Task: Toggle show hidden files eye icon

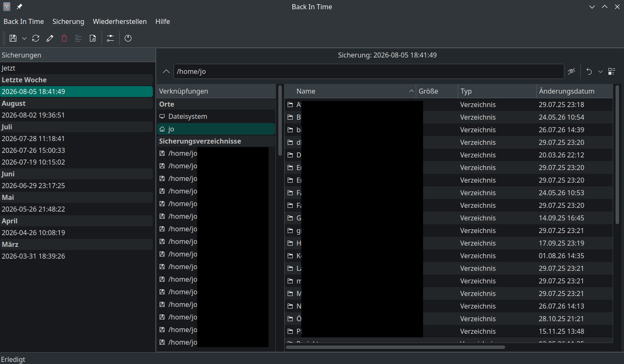Action: click(572, 71)
